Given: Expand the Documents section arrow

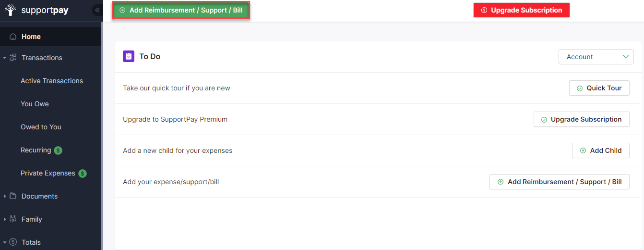Looking at the screenshot, I should coord(5,196).
